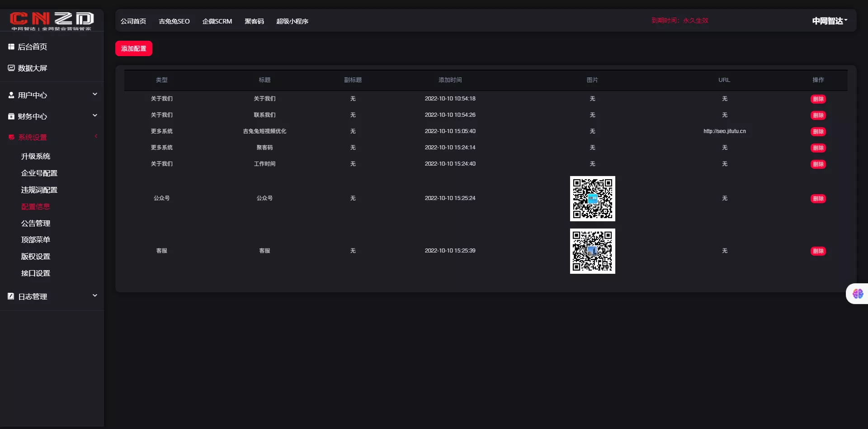The width and height of the screenshot is (868, 429).
Task: Click the 用户中心 user icon
Action: pos(11,95)
